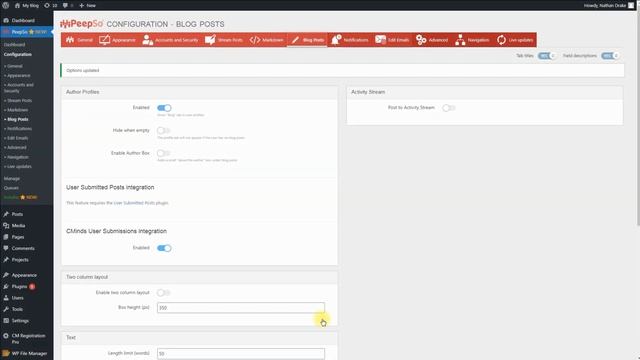Switch to the Markdown tab
The height and width of the screenshot is (360, 640).
pyautogui.click(x=266, y=40)
